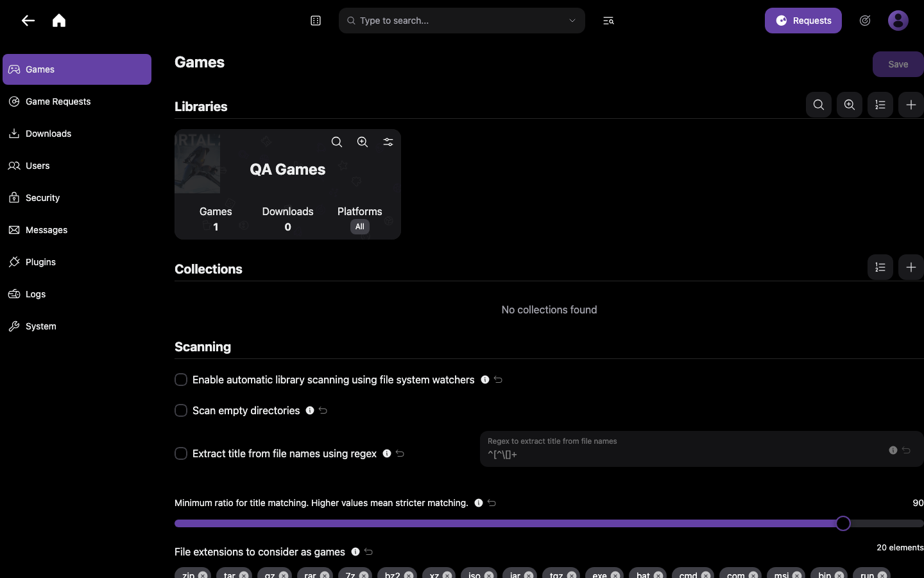The height and width of the screenshot is (578, 924).
Task: Focus the Type to search field
Action: pyautogui.click(x=462, y=21)
